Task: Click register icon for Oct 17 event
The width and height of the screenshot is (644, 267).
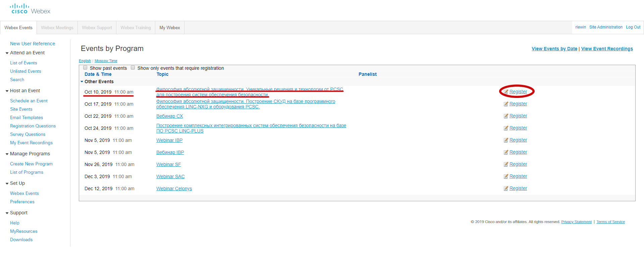Action: click(506, 104)
